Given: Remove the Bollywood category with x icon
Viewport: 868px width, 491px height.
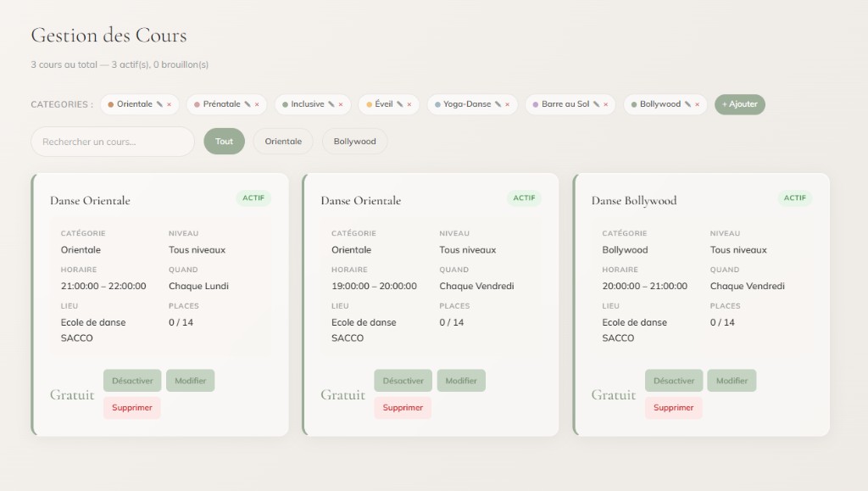Looking at the screenshot, I should (x=697, y=104).
